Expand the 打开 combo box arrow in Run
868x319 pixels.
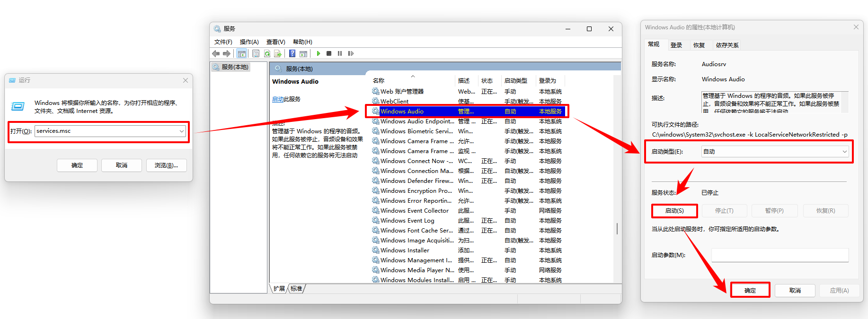tap(182, 131)
